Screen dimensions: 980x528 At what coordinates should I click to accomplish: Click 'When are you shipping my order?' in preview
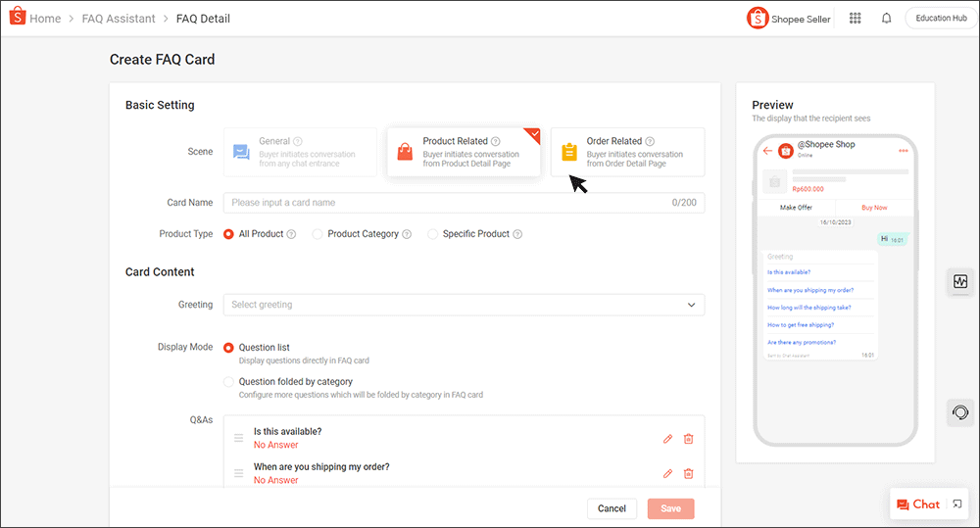point(810,290)
